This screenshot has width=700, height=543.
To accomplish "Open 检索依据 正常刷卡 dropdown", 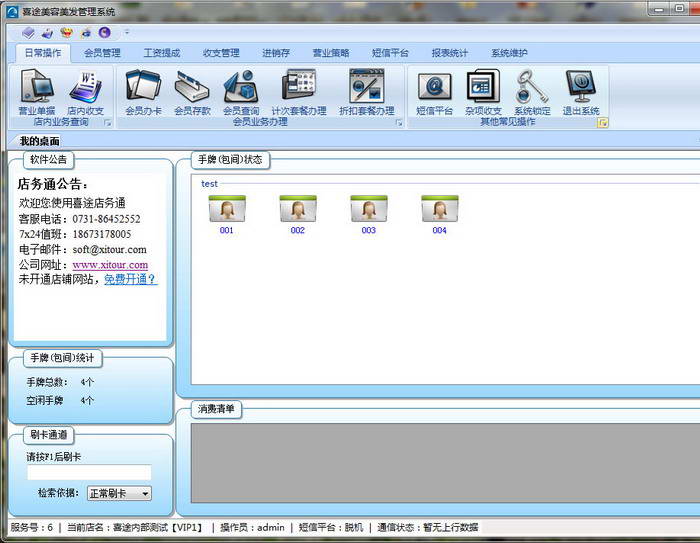I will 119,493.
